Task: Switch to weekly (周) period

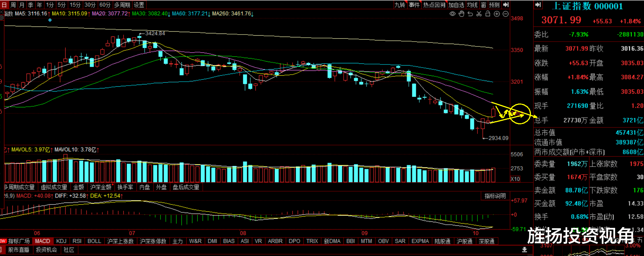Action: point(13,5)
